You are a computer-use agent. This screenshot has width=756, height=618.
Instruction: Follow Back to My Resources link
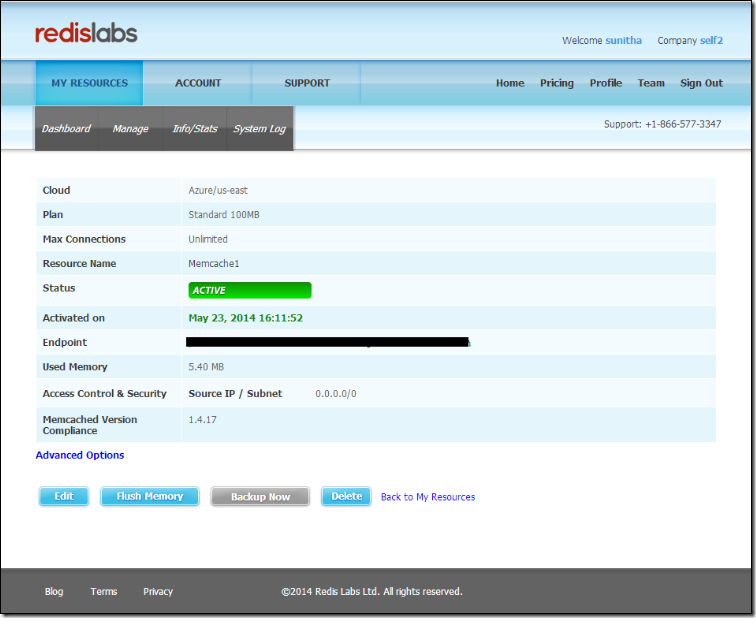tap(428, 497)
